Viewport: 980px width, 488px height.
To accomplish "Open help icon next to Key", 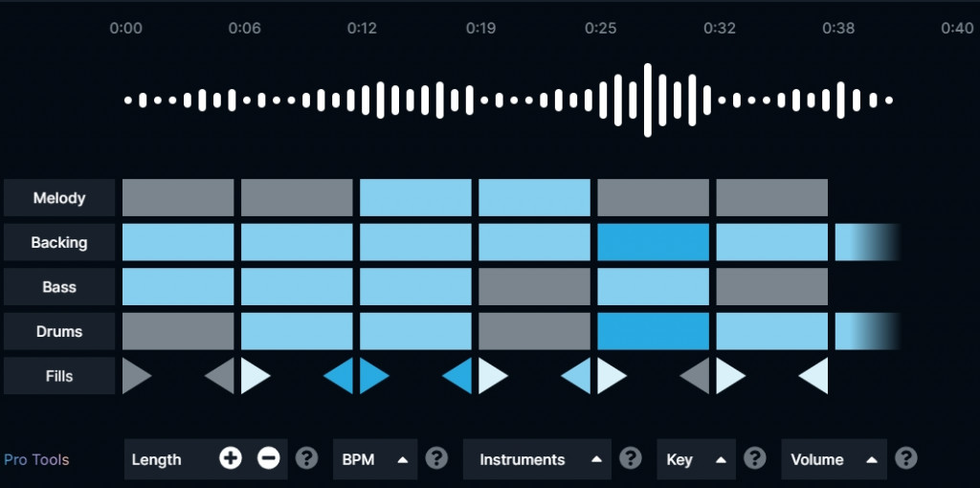I will 754,458.
